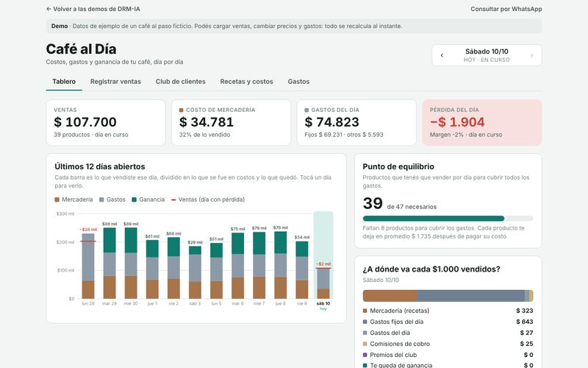588x368 pixels.
Task: Select the lun 28 bar in chart
Action: (x=88, y=266)
